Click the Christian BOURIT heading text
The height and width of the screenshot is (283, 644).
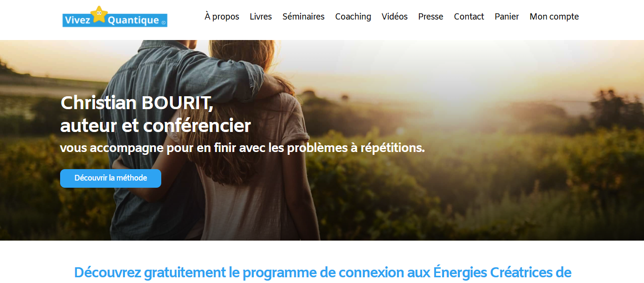pos(137,103)
